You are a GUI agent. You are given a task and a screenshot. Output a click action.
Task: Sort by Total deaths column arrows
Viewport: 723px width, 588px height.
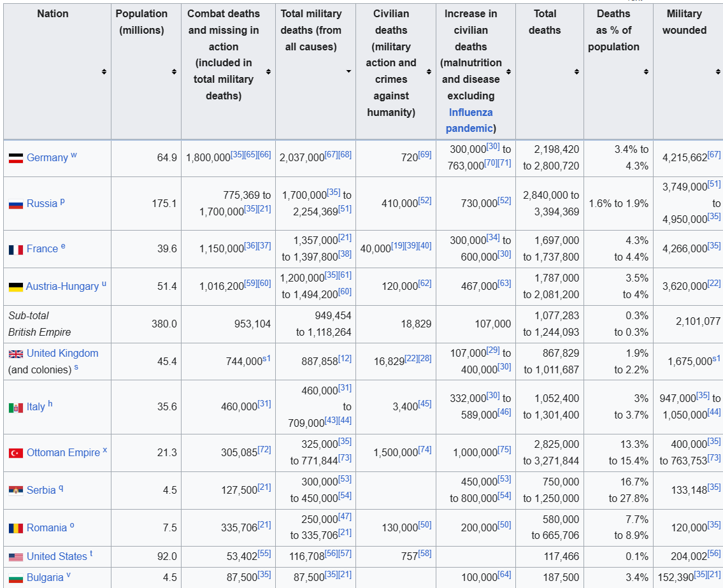pyautogui.click(x=577, y=71)
